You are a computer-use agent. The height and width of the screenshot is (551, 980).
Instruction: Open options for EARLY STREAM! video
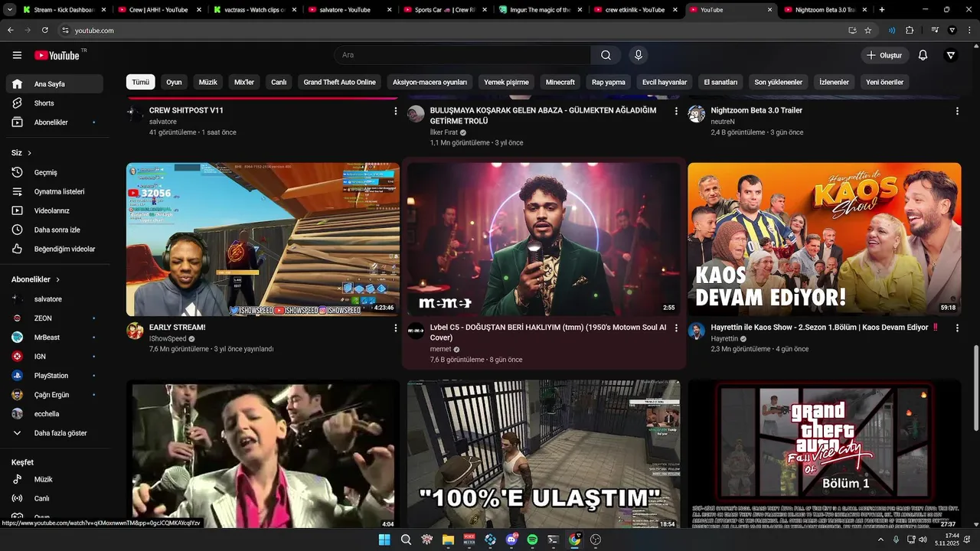(x=395, y=328)
